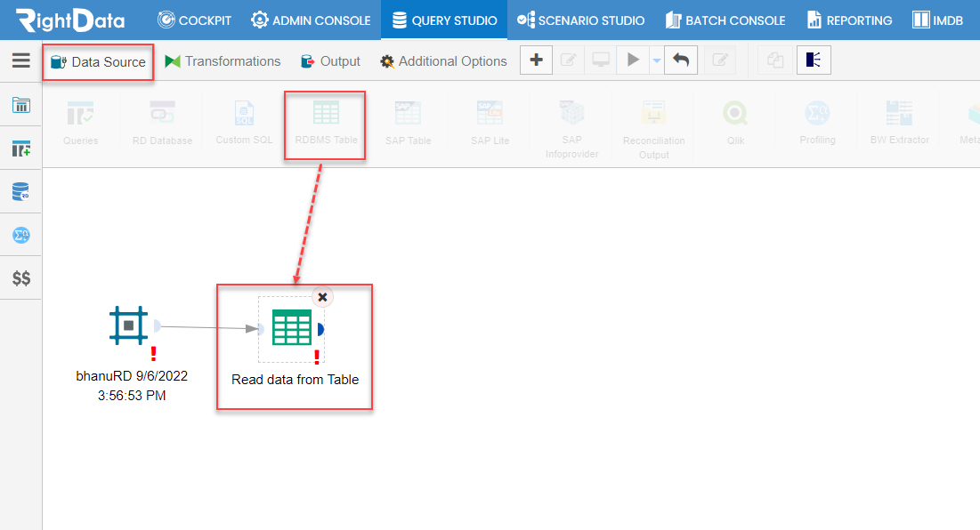Select the Profiling source

coord(817,124)
